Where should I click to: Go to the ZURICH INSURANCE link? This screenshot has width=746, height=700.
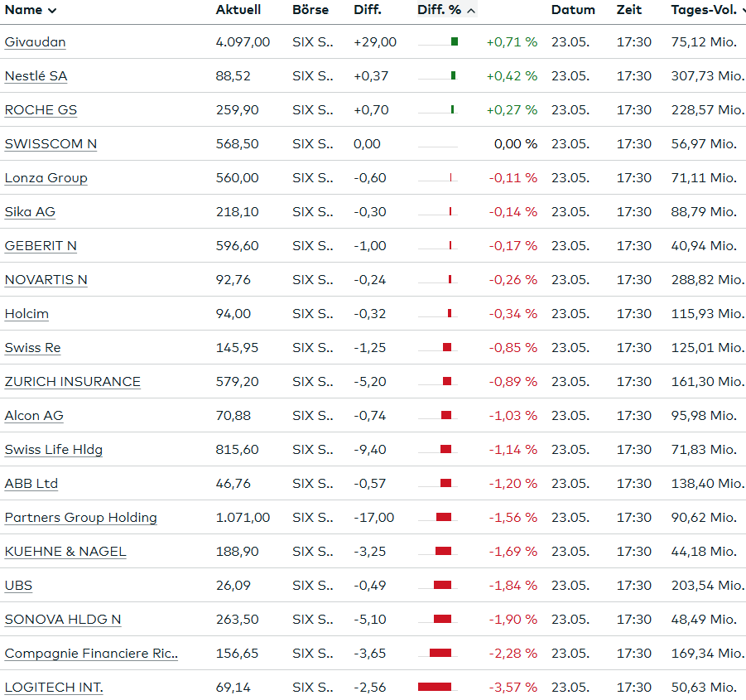point(73,382)
